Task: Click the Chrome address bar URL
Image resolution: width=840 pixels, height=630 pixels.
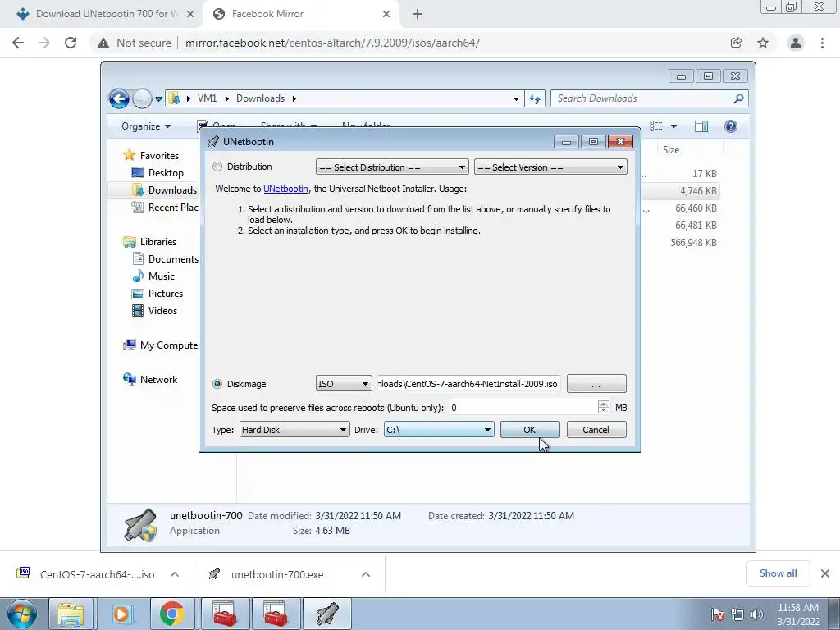Action: (332, 43)
